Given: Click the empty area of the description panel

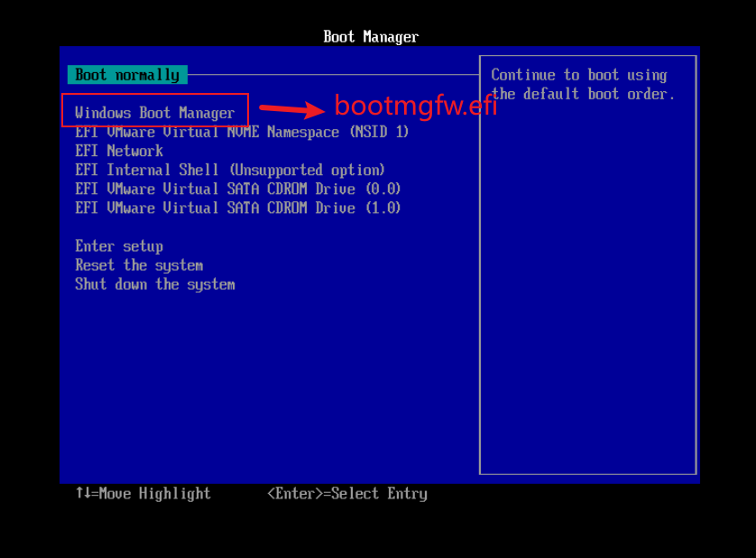Looking at the screenshot, I should 587,290.
